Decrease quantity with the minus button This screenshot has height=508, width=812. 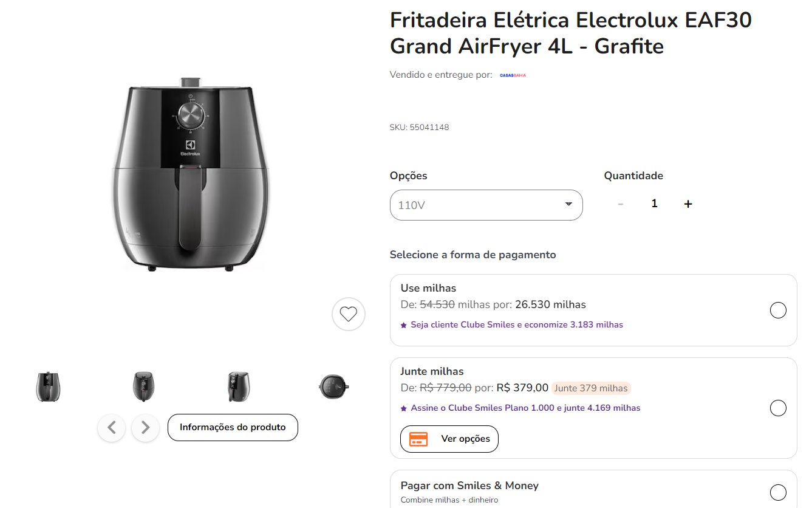pyautogui.click(x=620, y=204)
